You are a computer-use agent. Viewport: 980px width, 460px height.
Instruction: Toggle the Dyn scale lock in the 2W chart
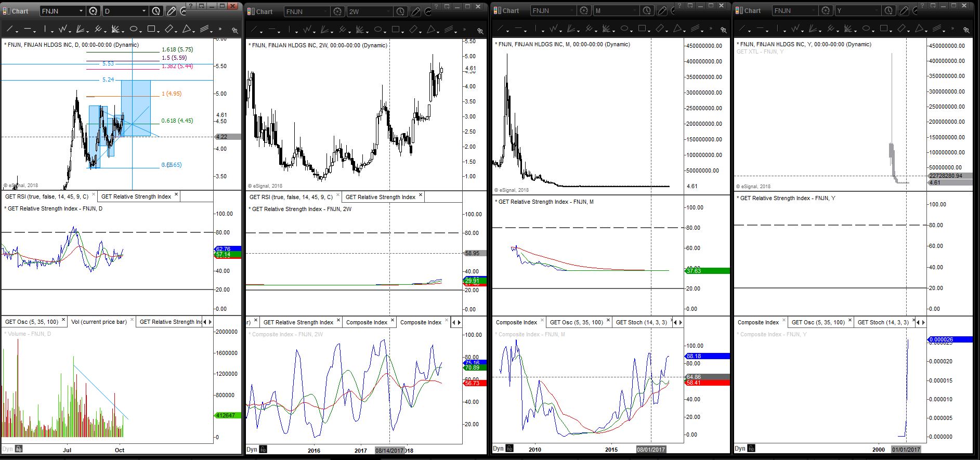[x=263, y=449]
